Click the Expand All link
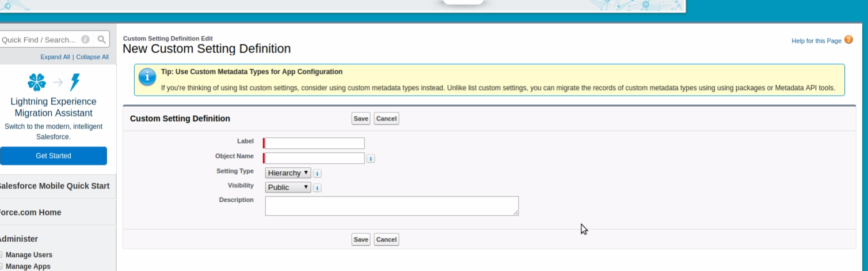This screenshot has width=868, height=271. click(55, 57)
